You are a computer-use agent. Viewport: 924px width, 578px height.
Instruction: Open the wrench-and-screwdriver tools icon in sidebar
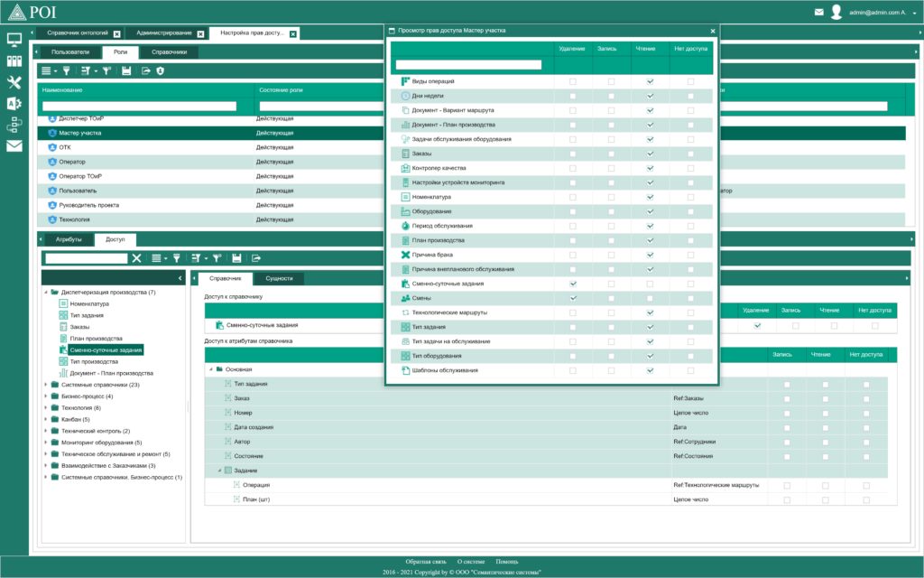point(14,82)
